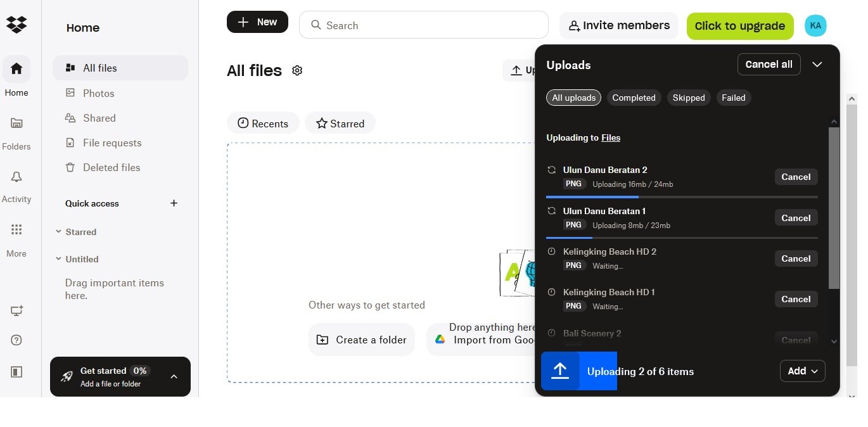Click the Click to upgrade button

[x=740, y=26]
